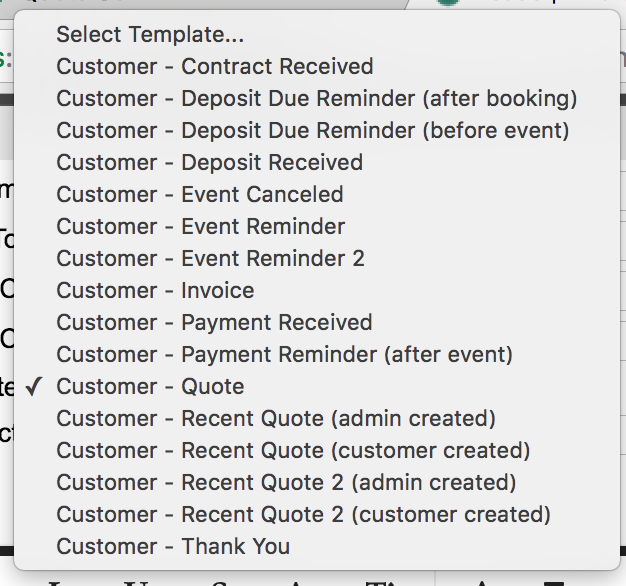Choose Deposit Due Reminder (before event)
Image resolution: width=626 pixels, height=586 pixels.
(x=312, y=131)
